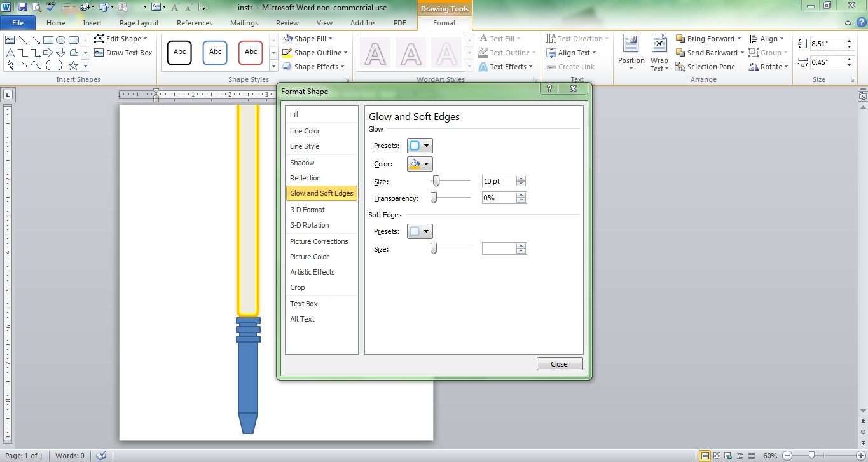Viewport: 868px width, 462px height.
Task: Apply the red outline Abc shape style
Action: (251, 53)
